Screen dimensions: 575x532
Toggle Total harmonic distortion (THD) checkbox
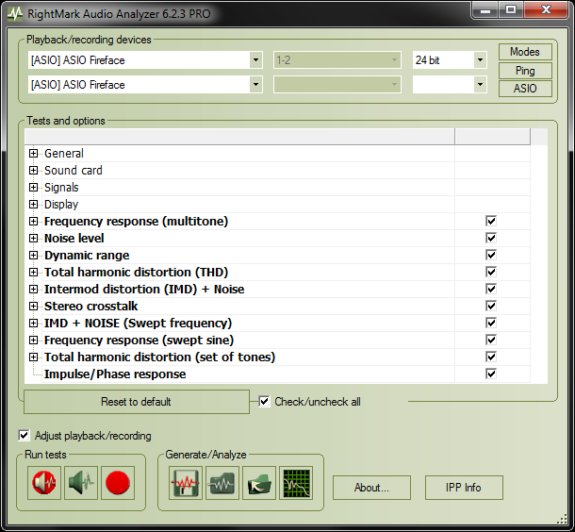point(491,272)
